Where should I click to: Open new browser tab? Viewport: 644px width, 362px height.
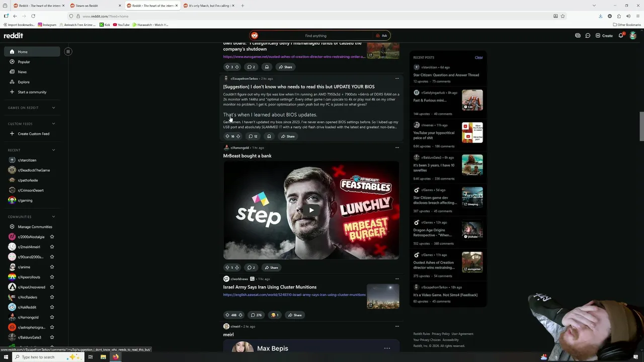pyautogui.click(x=243, y=6)
